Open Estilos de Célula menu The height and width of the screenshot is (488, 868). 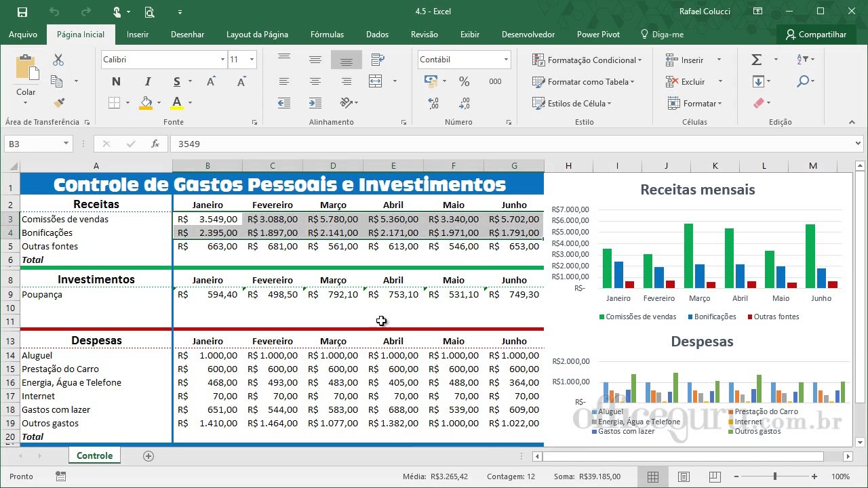click(572, 103)
